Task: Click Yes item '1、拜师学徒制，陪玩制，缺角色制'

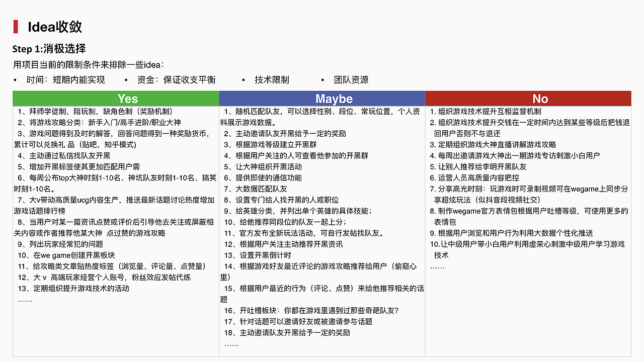Action: click(95, 112)
